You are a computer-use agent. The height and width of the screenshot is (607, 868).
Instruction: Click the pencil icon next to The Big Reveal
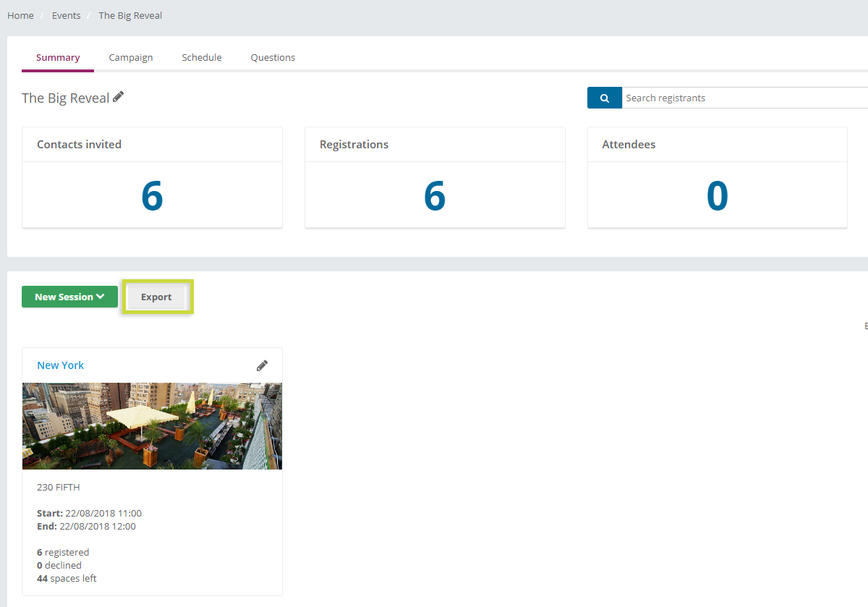(119, 97)
